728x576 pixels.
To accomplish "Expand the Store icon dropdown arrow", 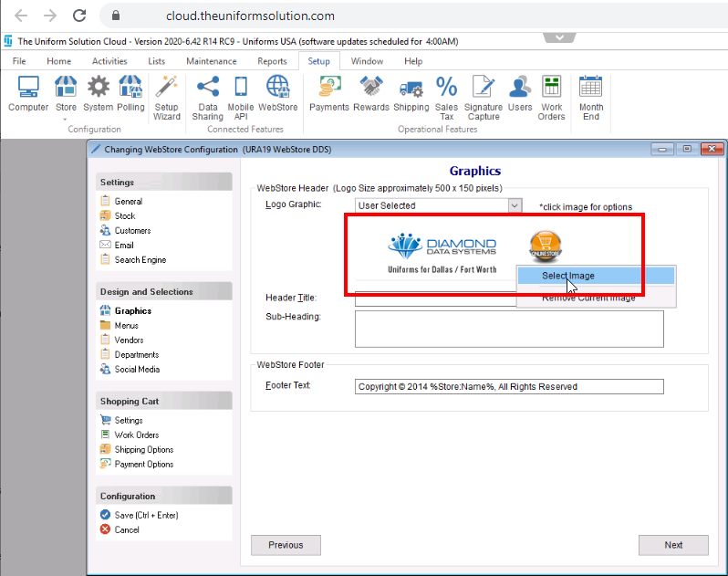I will [65, 120].
